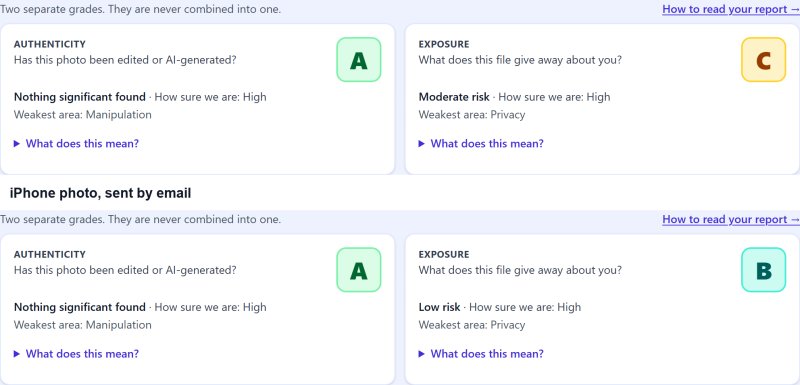This screenshot has height=385, width=800.
Task: Expand 'What does this mean?' under Moderate risk
Action: click(481, 143)
